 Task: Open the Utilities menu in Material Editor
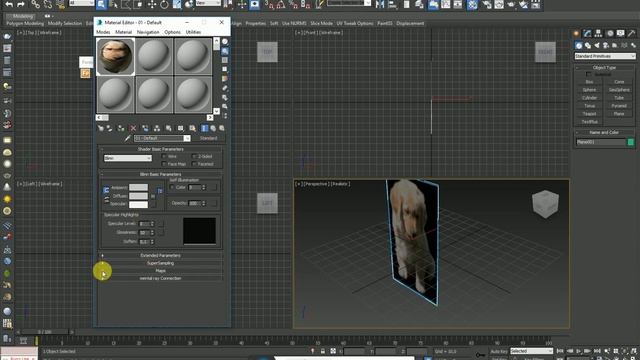pyautogui.click(x=193, y=32)
